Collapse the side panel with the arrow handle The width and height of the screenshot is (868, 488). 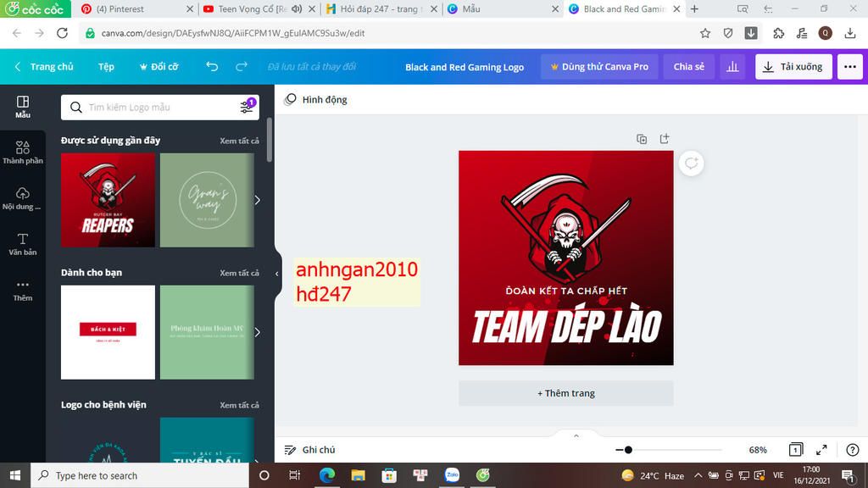tap(277, 274)
